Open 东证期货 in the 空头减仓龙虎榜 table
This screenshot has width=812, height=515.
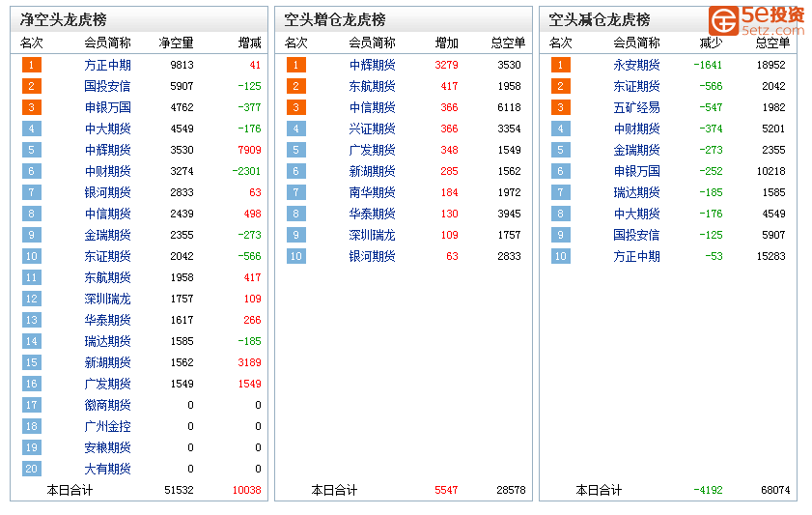click(x=637, y=86)
